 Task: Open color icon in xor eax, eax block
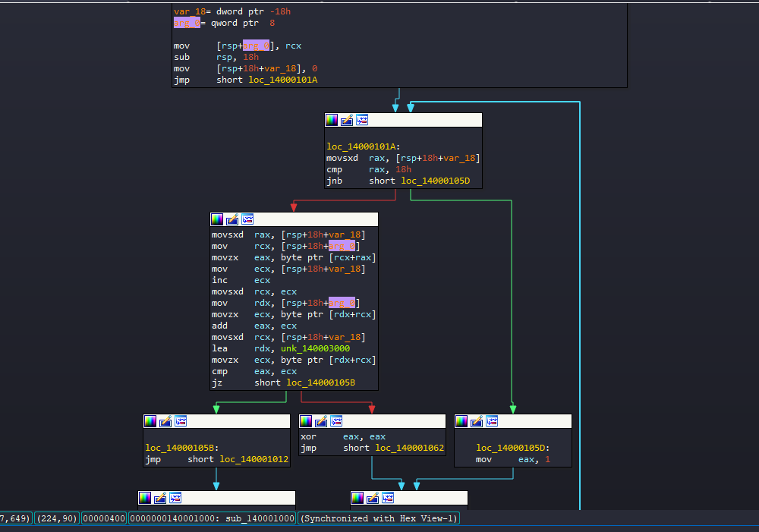click(x=306, y=421)
